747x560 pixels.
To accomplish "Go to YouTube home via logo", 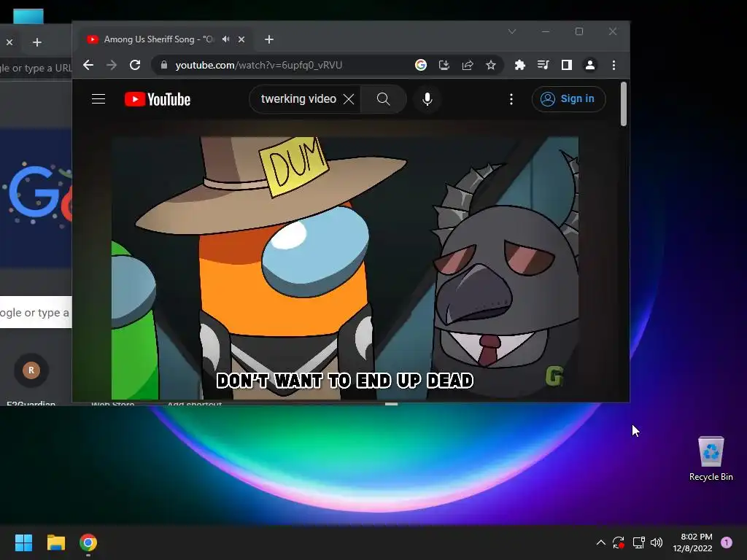I will pos(158,99).
